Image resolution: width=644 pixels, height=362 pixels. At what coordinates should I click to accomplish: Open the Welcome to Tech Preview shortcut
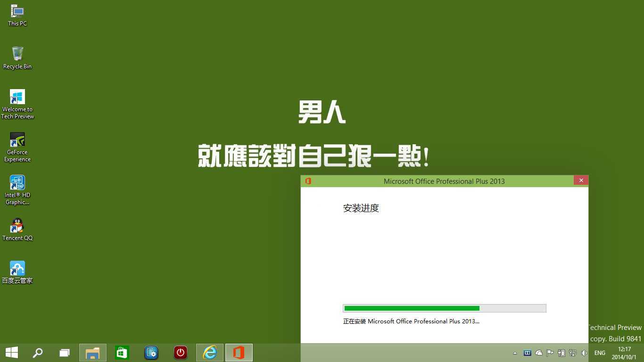(x=17, y=104)
